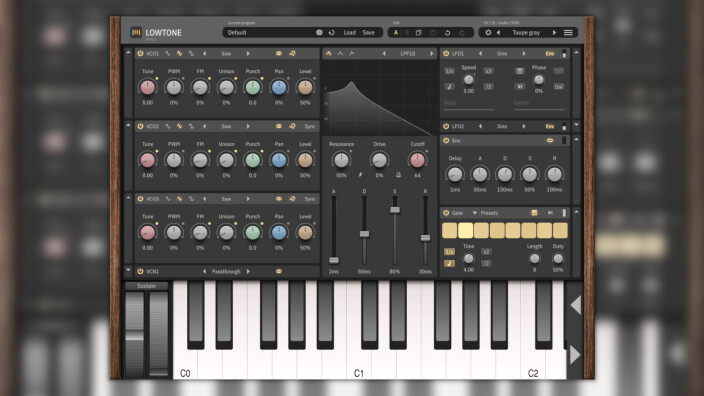704x396 pixels.
Task: Toggle the Gate module power button
Action: click(446, 213)
